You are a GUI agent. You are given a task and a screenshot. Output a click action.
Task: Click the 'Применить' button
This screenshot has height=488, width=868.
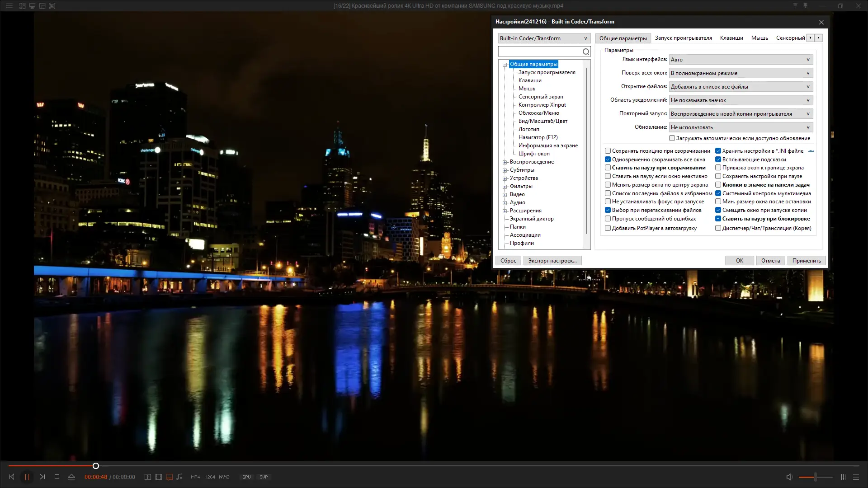(806, 261)
